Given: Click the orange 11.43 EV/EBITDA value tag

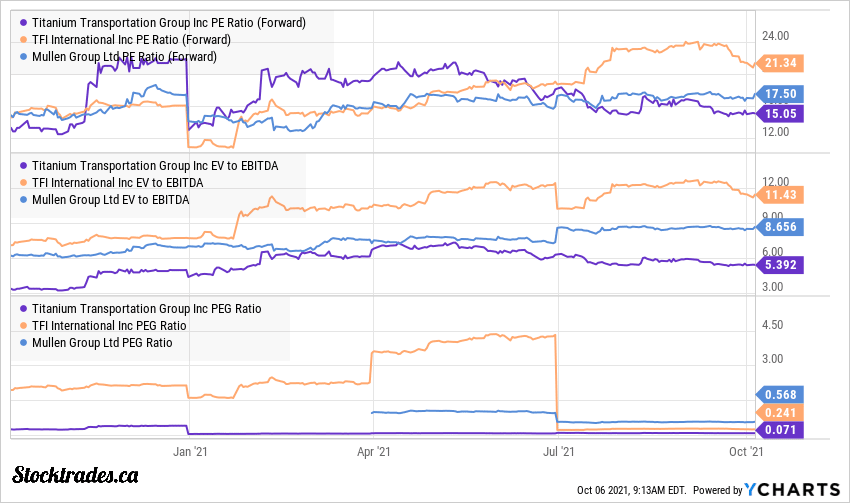Looking at the screenshot, I should 785,194.
